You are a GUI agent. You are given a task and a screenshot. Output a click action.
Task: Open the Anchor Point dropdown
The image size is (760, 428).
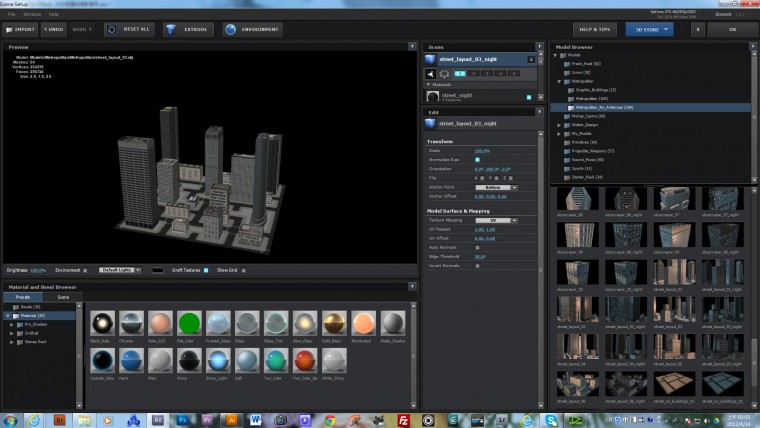[x=496, y=187]
